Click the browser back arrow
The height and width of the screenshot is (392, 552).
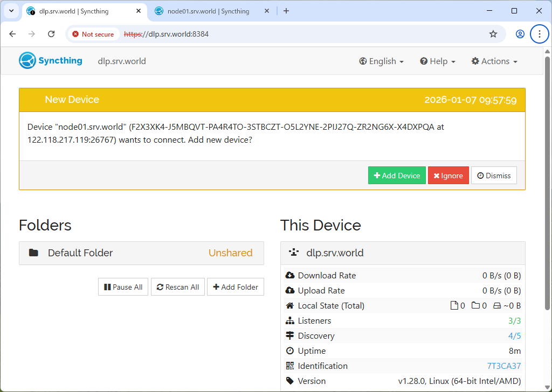[13, 34]
